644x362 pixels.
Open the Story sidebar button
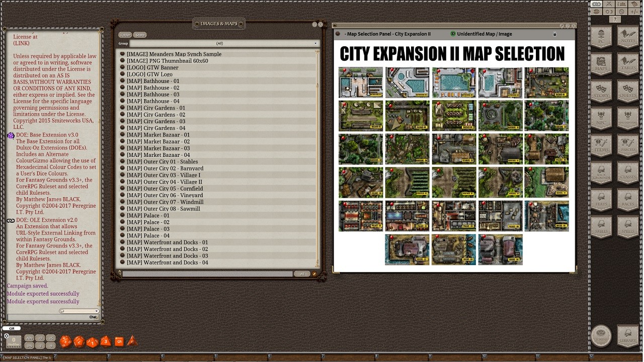[x=601, y=92]
